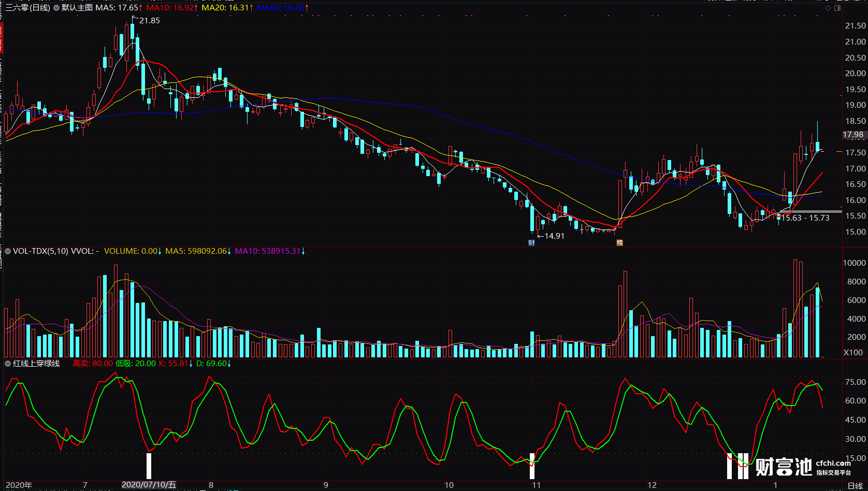Screen dimensions: 868x491
Task: Click the 三六零(日线) chart title
Action: (x=28, y=8)
